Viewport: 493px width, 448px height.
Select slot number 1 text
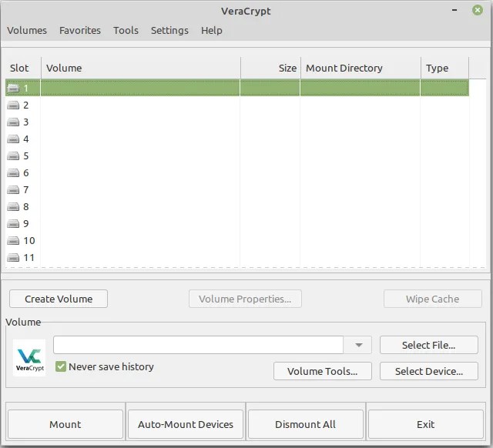pyautogui.click(x=26, y=89)
